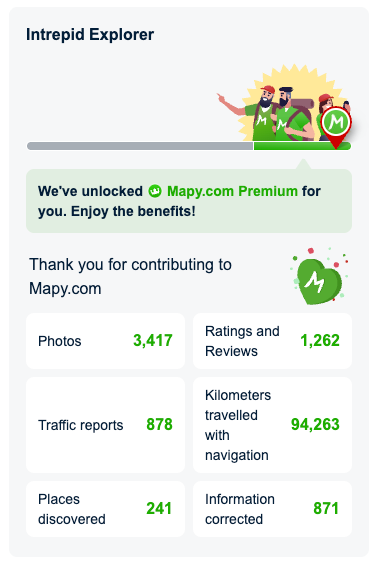Click the red map pin marker on progress bar
Image resolution: width=378 pixels, height=563 pixels.
(x=336, y=127)
